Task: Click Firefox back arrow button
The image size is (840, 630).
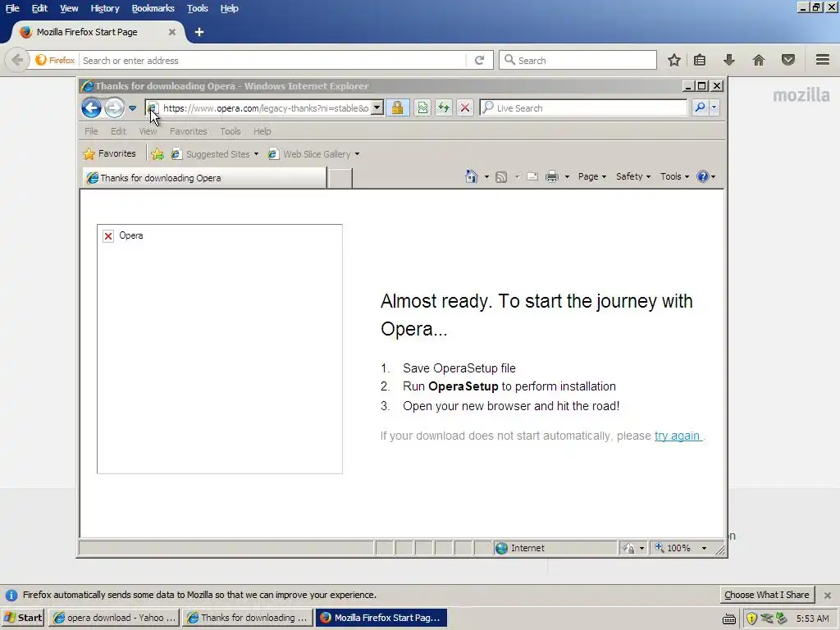Action: pos(17,60)
